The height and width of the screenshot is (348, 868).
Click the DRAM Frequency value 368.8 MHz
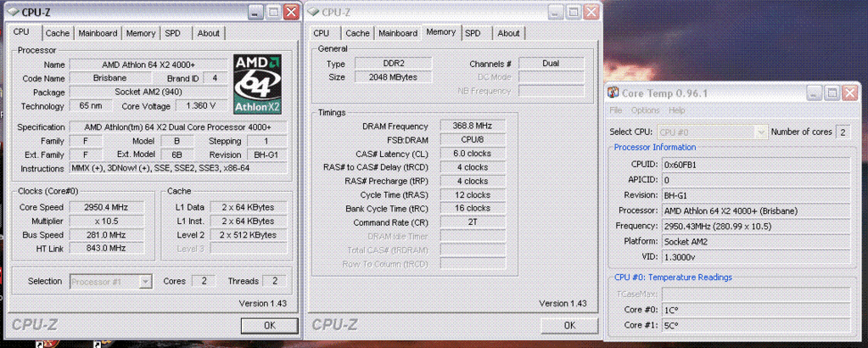tap(473, 126)
